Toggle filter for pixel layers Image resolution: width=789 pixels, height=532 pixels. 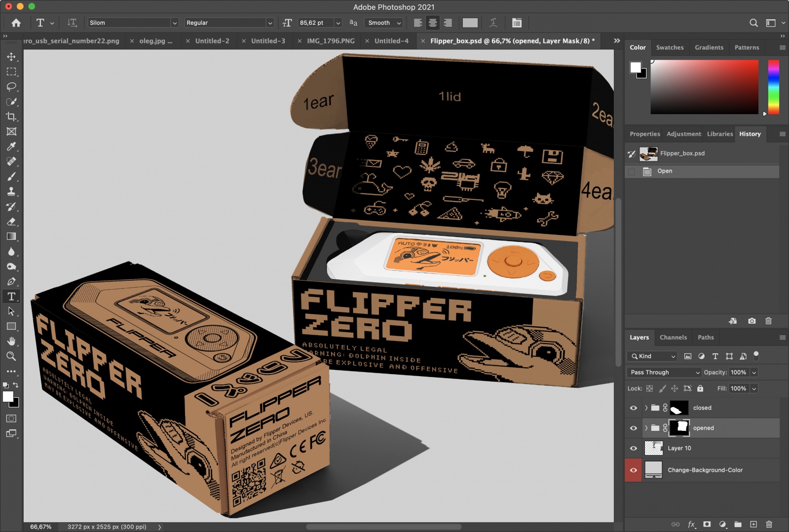688,356
